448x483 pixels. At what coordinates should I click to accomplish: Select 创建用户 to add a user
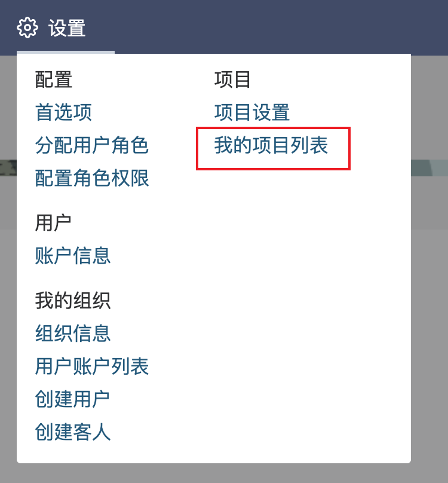[72, 399]
